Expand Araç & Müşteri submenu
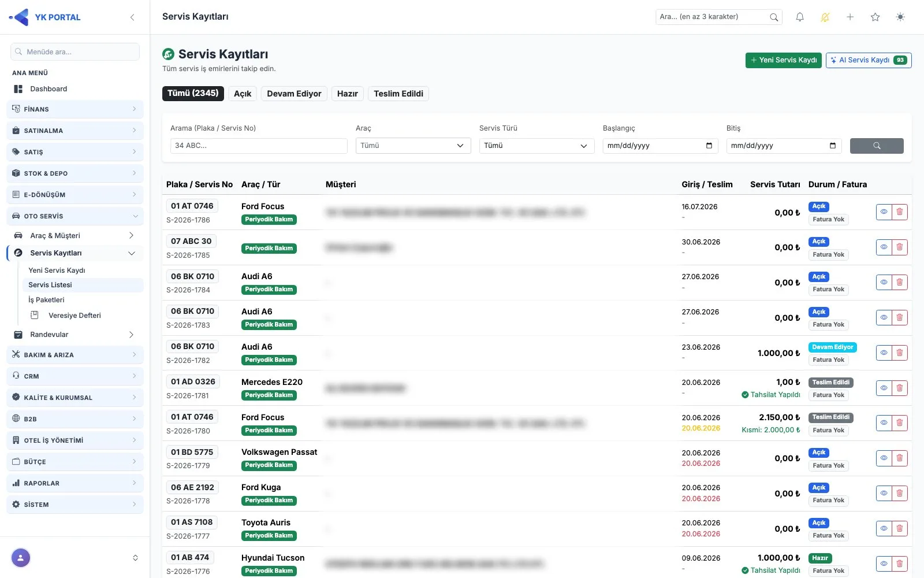Screen dimensions: 924x578 coord(75,236)
